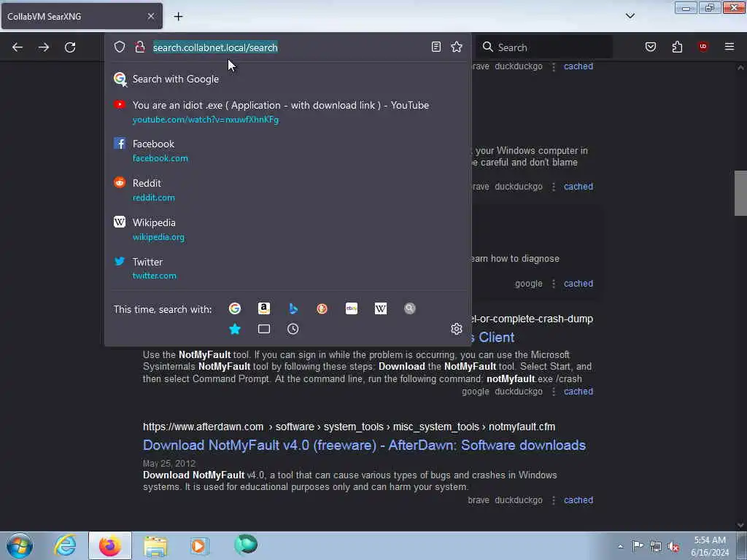Open the tracking protection shield icon
The height and width of the screenshot is (560, 747).
120,47
